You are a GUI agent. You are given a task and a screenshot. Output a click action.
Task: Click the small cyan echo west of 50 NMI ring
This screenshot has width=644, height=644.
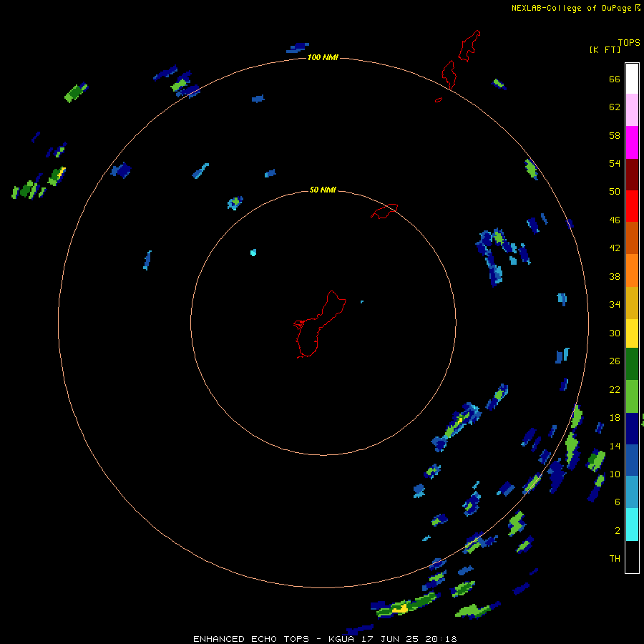[253, 252]
